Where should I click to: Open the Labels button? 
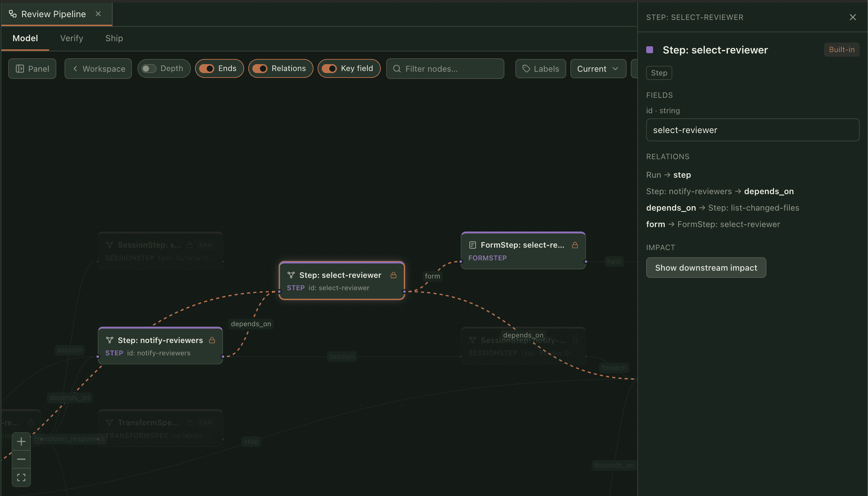click(540, 69)
